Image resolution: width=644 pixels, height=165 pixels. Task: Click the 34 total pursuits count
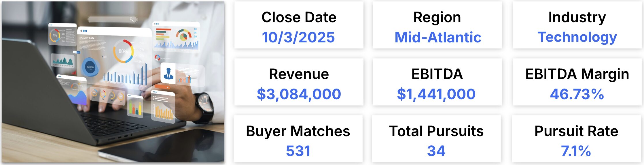click(x=436, y=151)
